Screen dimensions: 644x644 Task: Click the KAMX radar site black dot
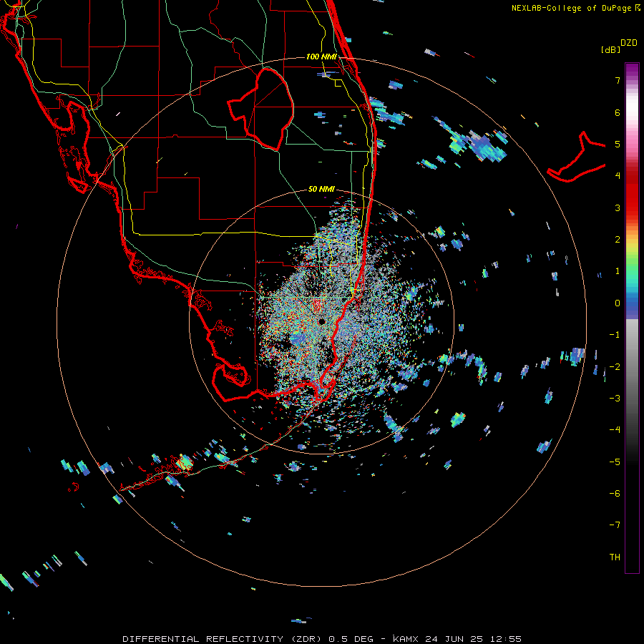[321, 321]
